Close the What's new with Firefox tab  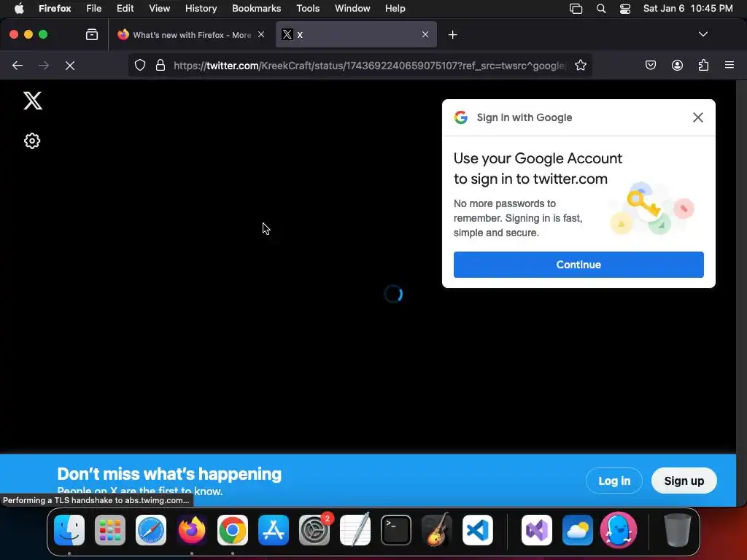(x=261, y=34)
